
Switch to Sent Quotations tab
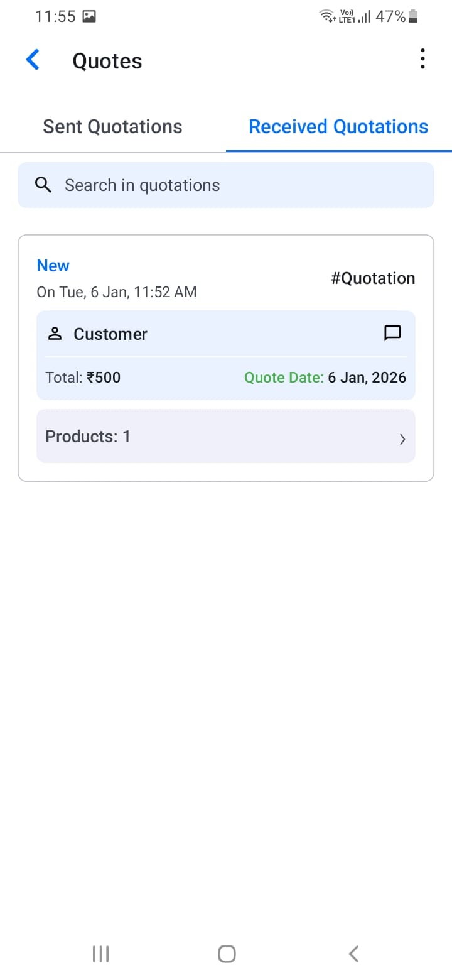(x=112, y=127)
